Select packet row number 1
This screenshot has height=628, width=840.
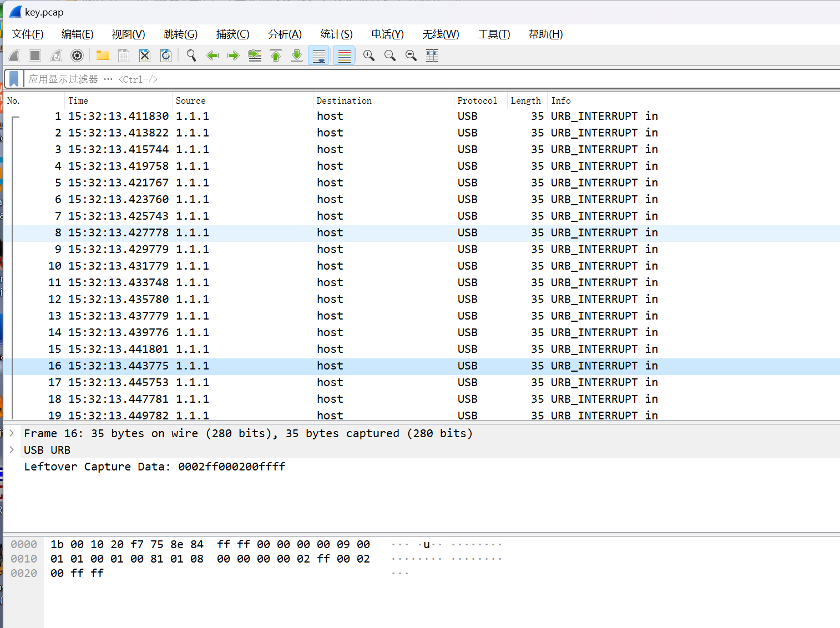pos(422,116)
